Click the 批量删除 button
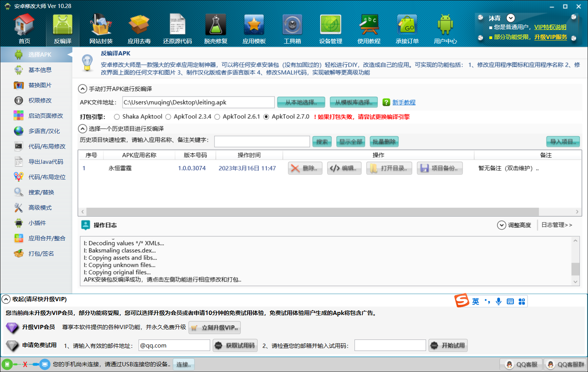 click(384, 142)
